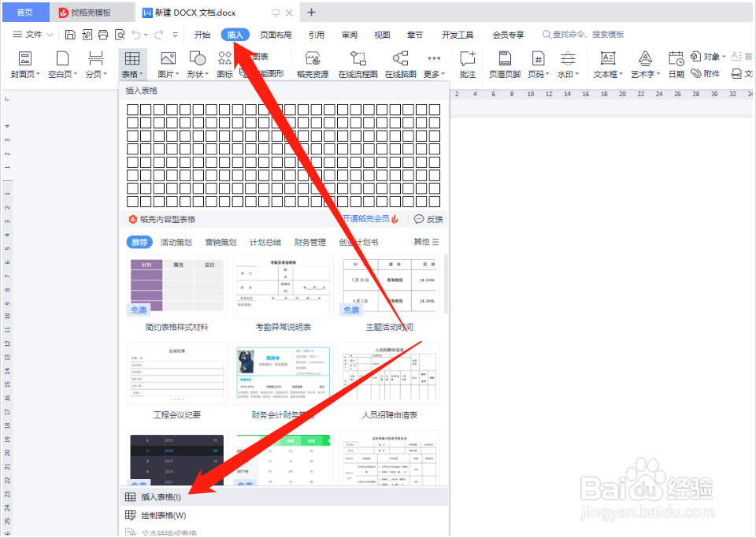The width and height of the screenshot is (756, 538).
Task: Insert an online mind map (在线脑图)
Action: (x=401, y=64)
